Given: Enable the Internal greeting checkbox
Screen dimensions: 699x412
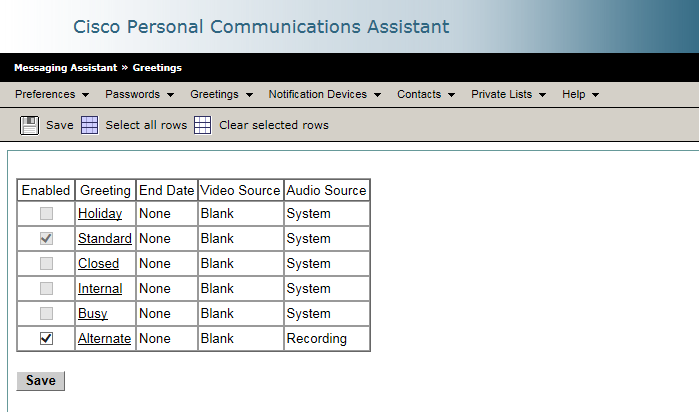Looking at the screenshot, I should (x=46, y=288).
